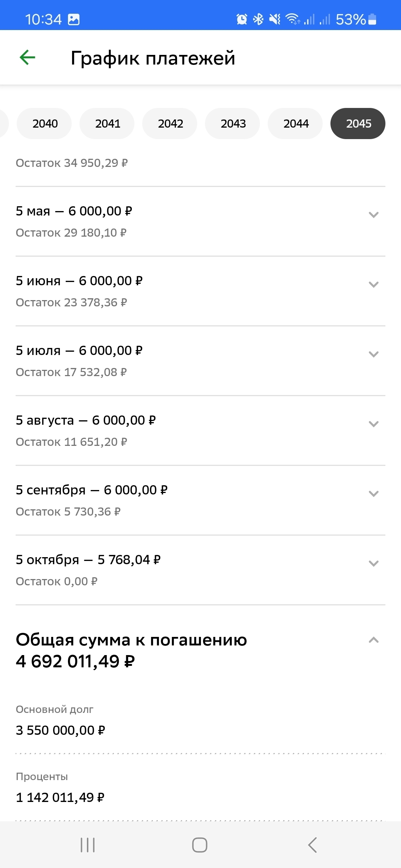The height and width of the screenshot is (868, 401).
Task: Open the final 5 октября payment details
Action: (x=374, y=563)
